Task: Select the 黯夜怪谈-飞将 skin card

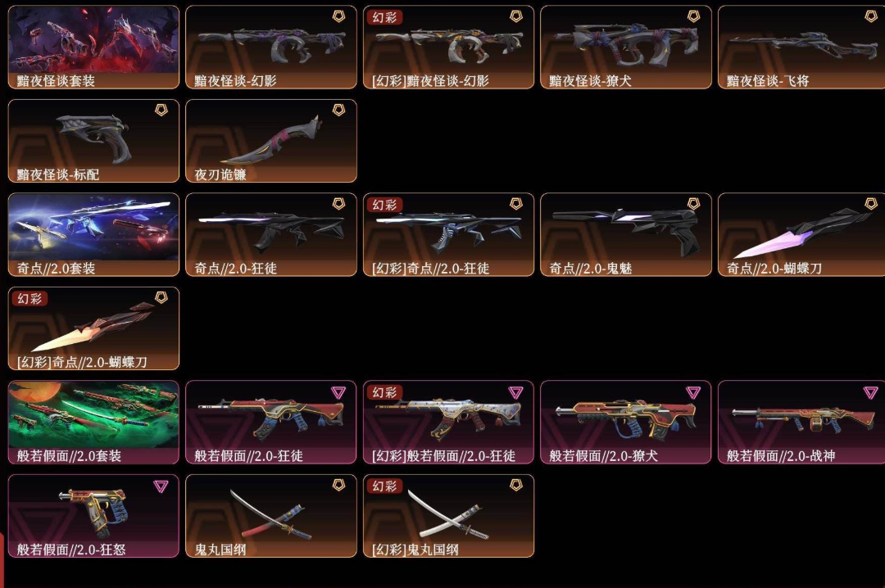Action: point(801,47)
